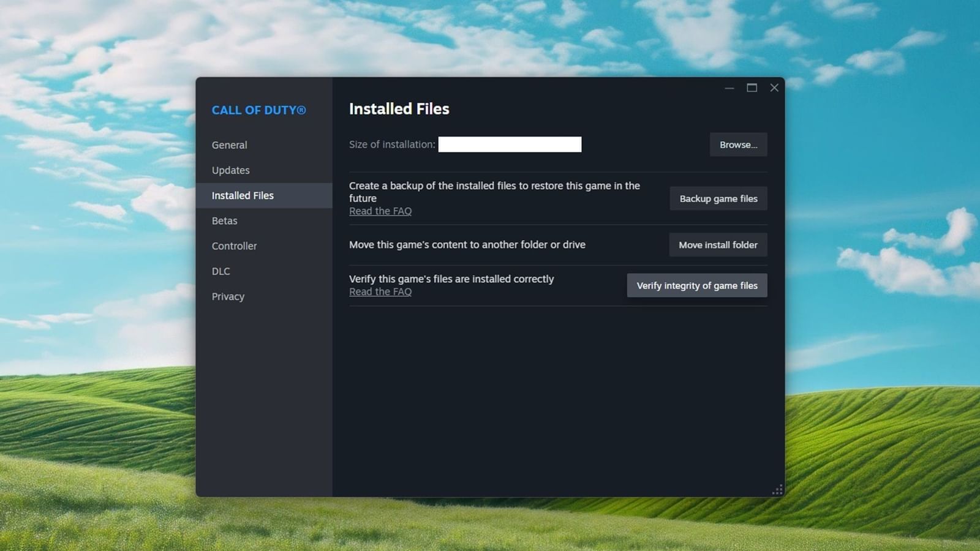Open the verify Read the FAQ link
Screen dimensions: 980x551
point(380,291)
